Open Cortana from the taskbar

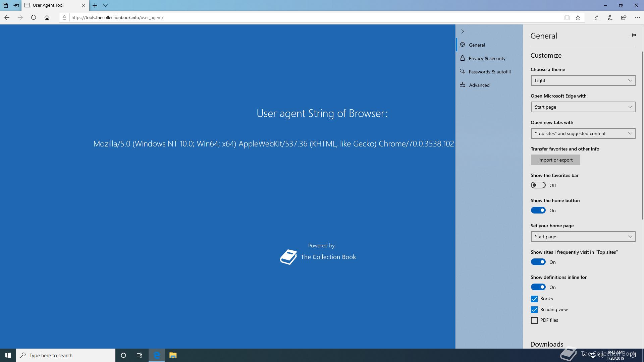(123, 355)
